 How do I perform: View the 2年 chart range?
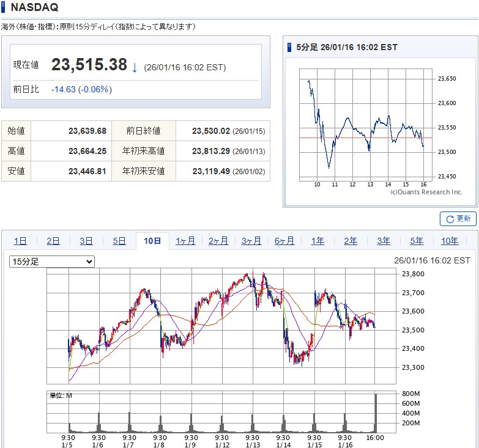click(351, 241)
